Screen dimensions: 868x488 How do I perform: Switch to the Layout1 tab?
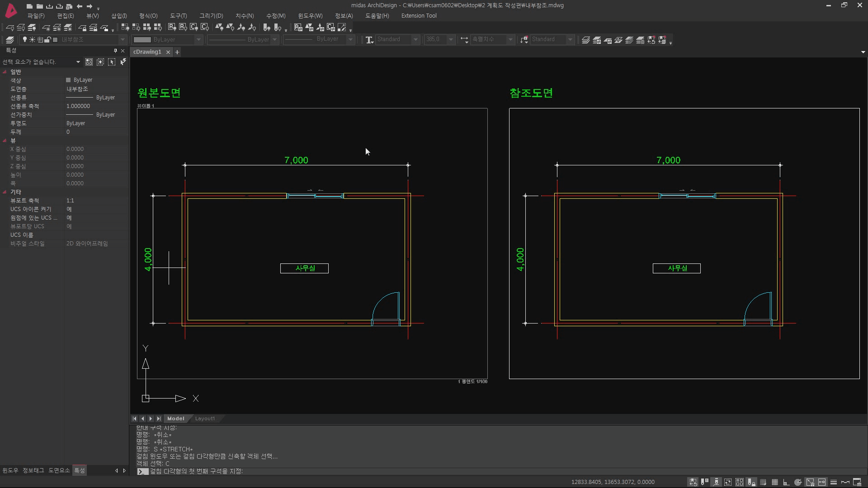tap(205, 419)
